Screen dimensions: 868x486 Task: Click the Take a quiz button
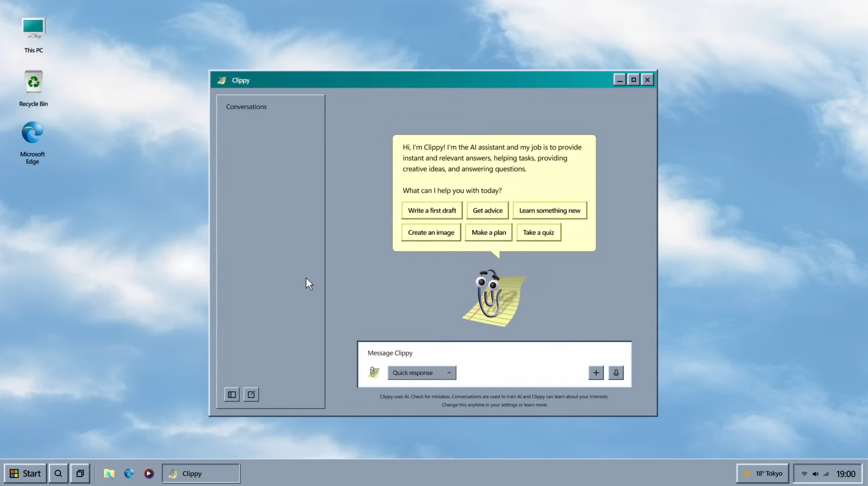tap(538, 232)
